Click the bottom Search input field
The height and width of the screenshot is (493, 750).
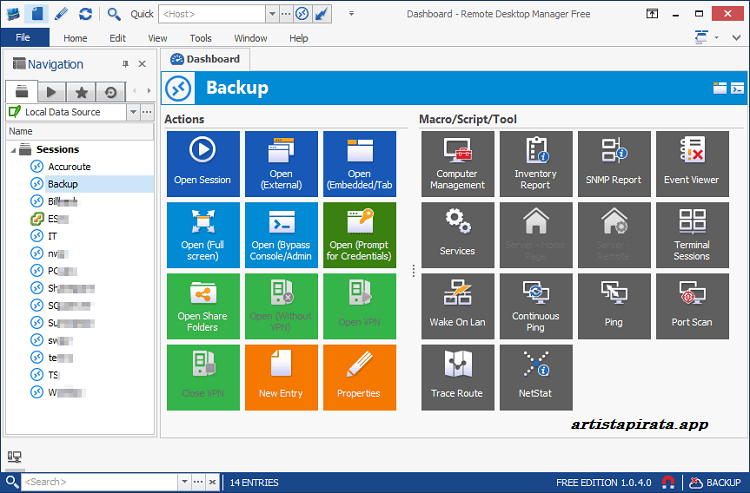tap(100, 482)
